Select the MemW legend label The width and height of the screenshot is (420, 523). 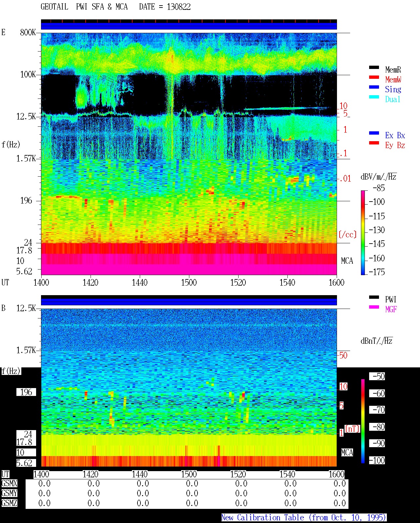[x=393, y=79]
